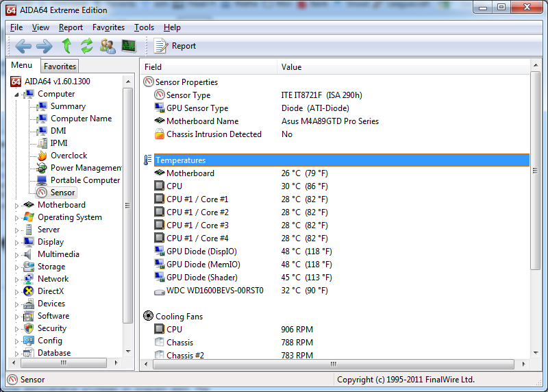
Task: Open the View menu
Action: pyautogui.click(x=40, y=27)
